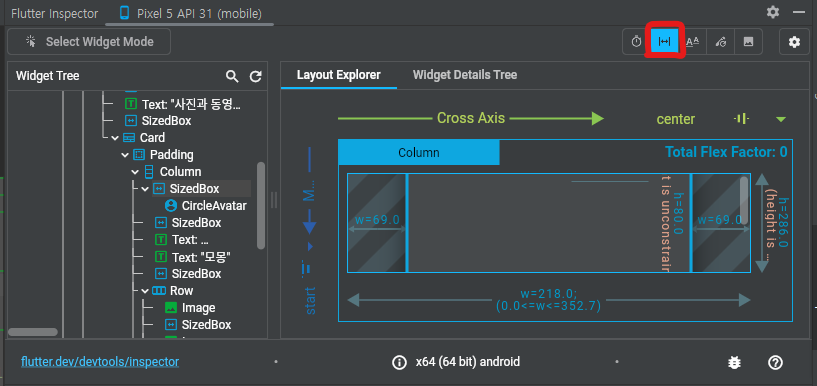Toggle the Show Baselines icon
Image resolution: width=817 pixels, height=386 pixels.
pos(692,42)
